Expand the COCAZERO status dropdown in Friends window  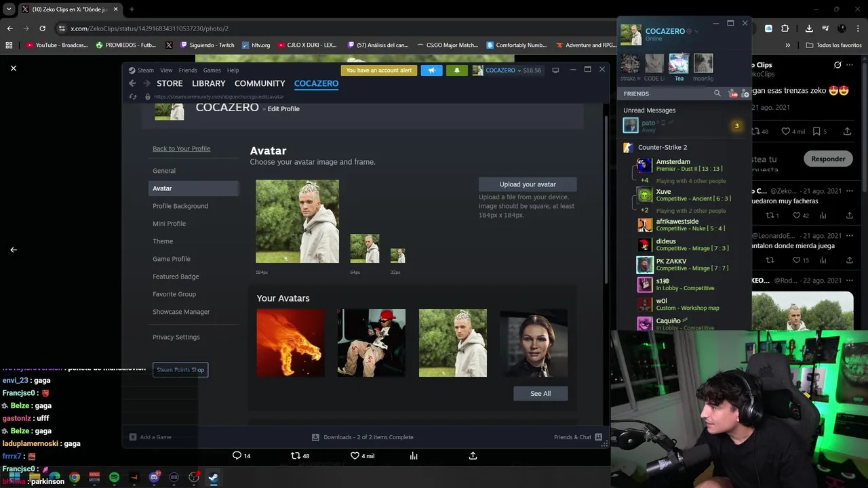696,31
